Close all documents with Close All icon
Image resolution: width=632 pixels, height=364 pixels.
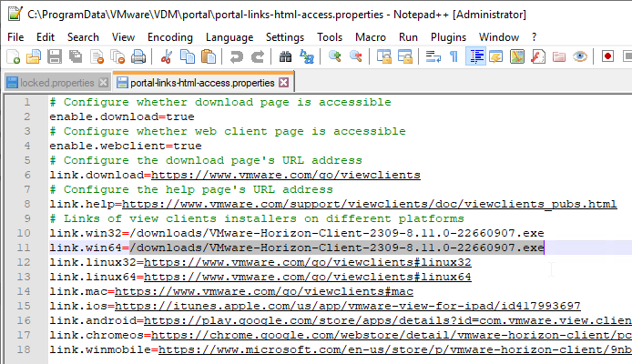click(117, 56)
